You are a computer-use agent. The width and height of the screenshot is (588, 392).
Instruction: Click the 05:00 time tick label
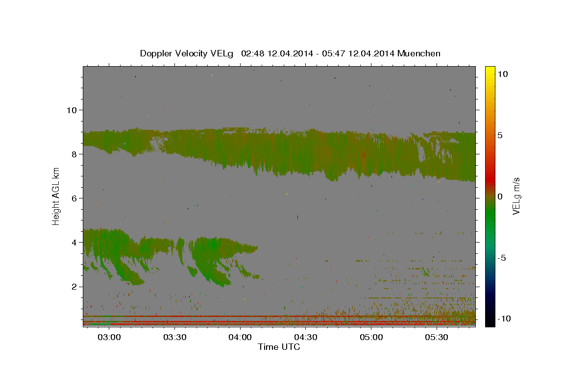[371, 338]
